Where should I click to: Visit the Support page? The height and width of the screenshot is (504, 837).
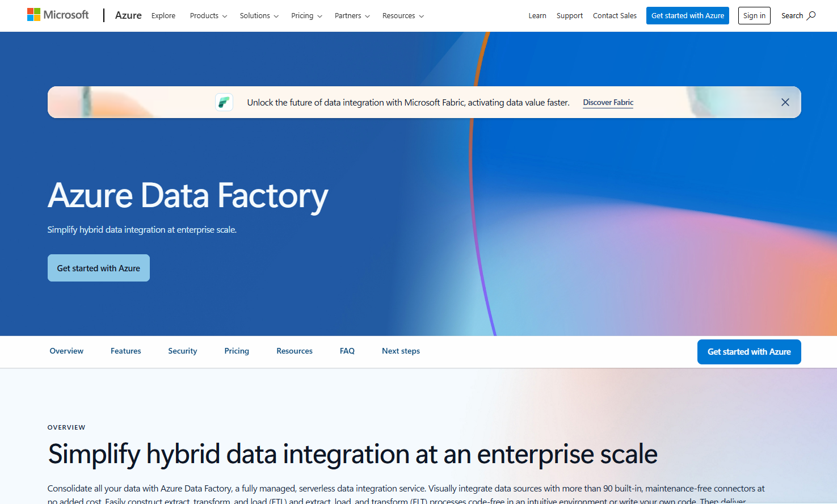click(x=570, y=16)
